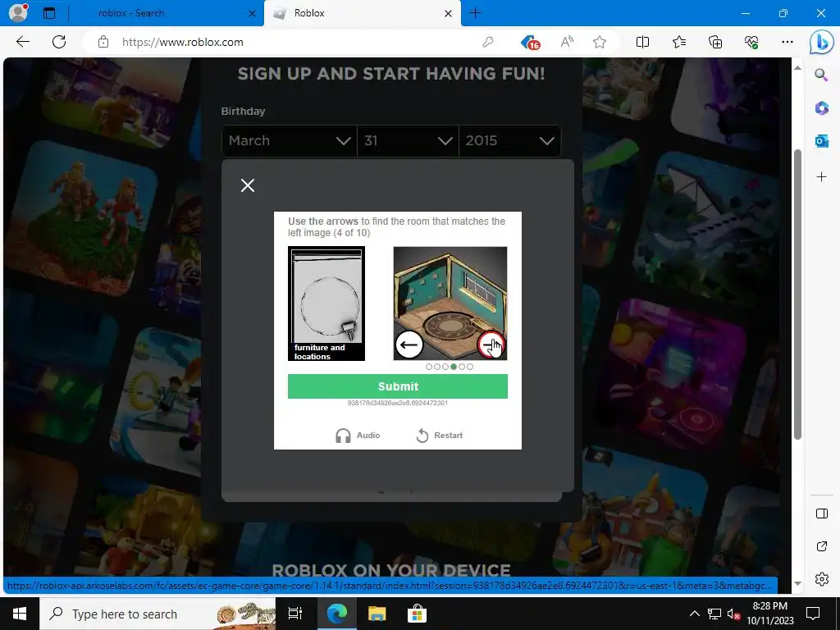Open File Explorer from taskbar

(x=377, y=614)
